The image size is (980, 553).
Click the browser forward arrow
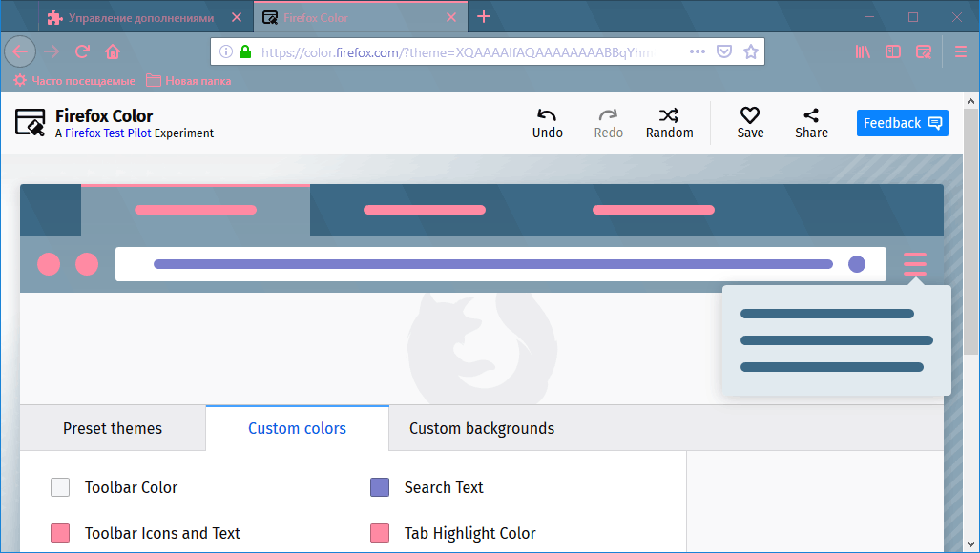pyautogui.click(x=52, y=51)
